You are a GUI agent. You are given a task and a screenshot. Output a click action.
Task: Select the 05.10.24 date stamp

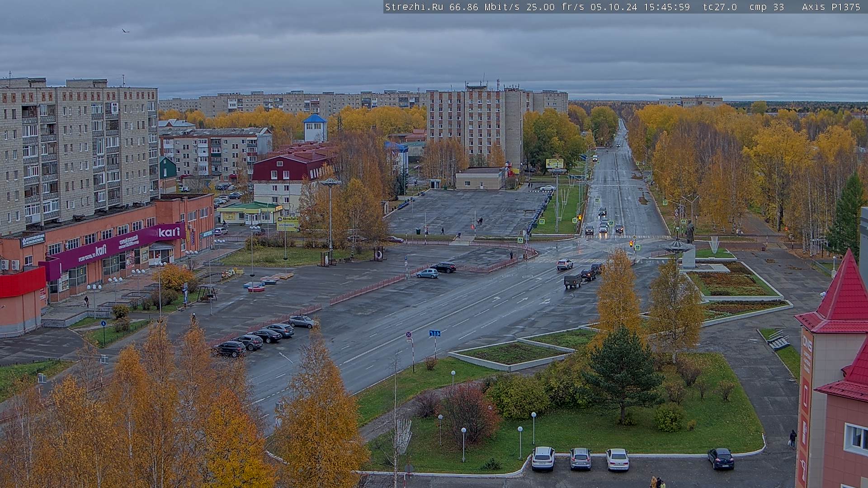(x=613, y=7)
